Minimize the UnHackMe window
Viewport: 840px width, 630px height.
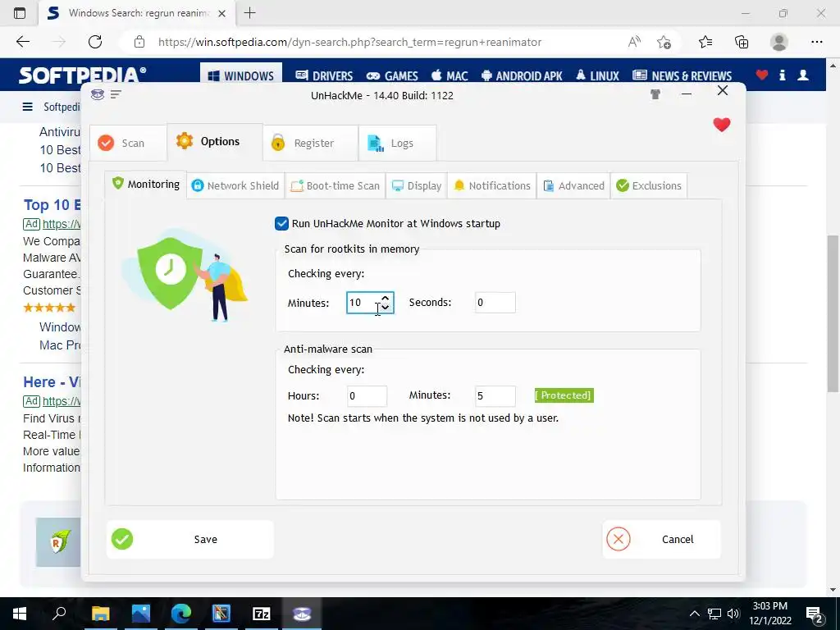point(687,94)
